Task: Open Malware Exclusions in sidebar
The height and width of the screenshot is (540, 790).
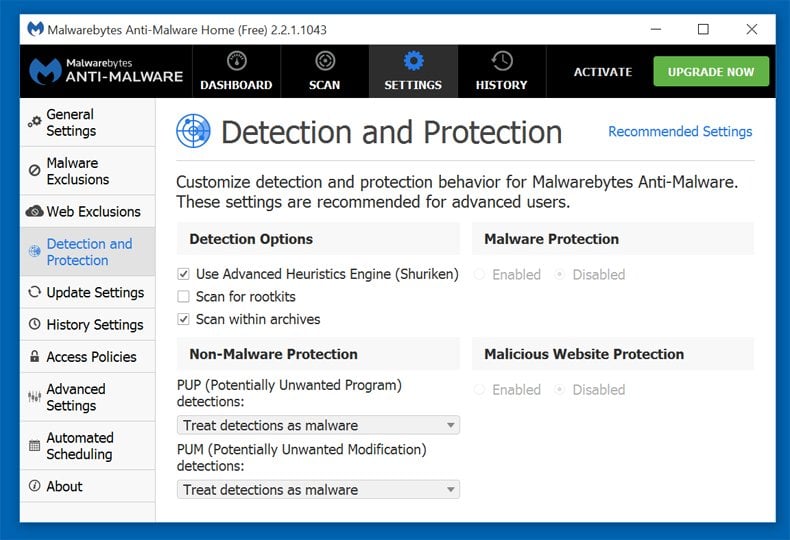Action: tap(88, 171)
